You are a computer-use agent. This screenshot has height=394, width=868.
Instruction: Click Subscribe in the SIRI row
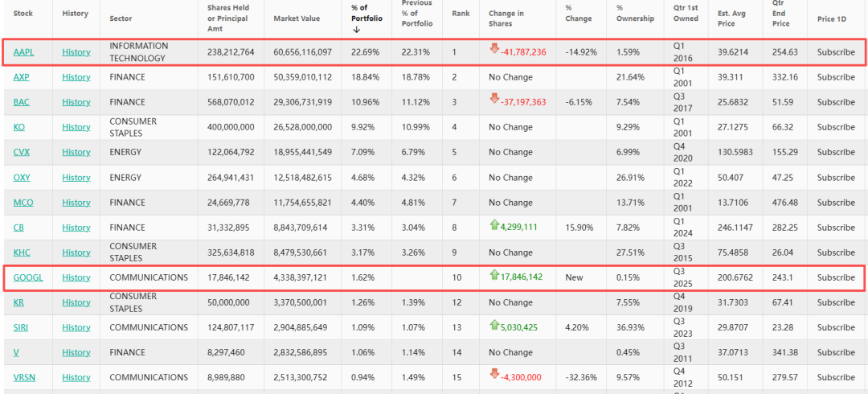point(836,327)
